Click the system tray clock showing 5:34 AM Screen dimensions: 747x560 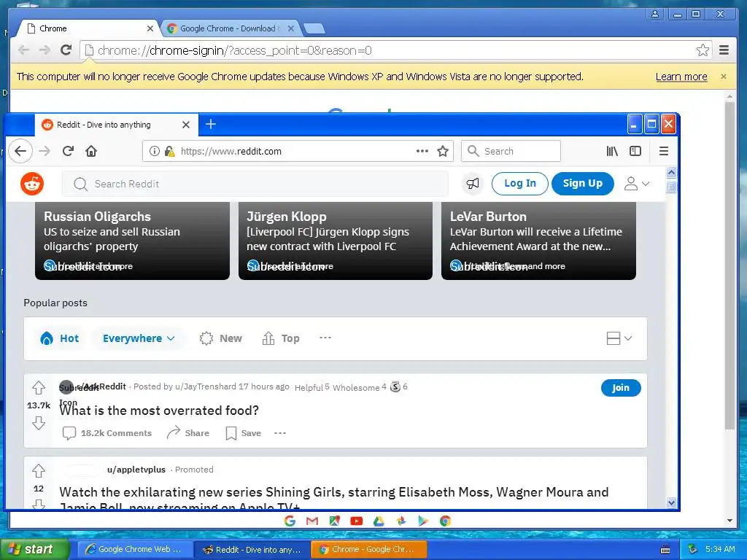720,550
